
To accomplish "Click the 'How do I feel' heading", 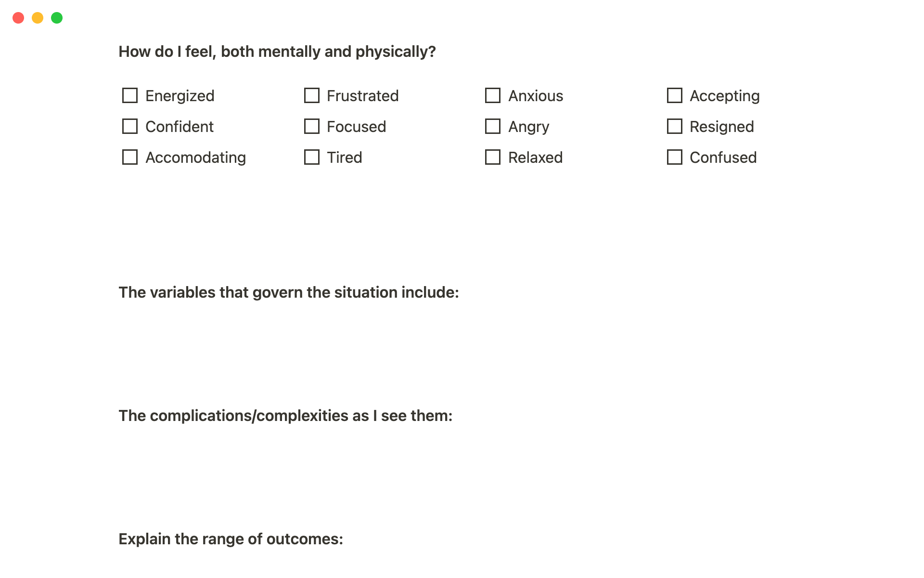I will tap(277, 52).
